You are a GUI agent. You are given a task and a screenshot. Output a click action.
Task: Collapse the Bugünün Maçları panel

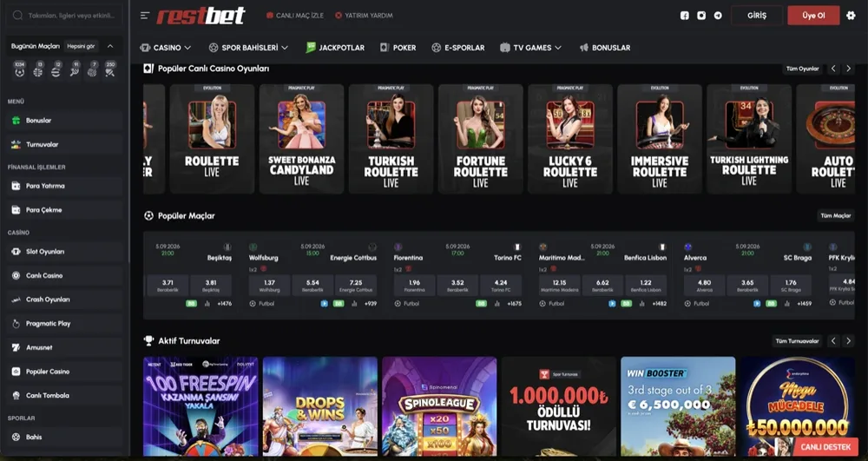point(110,47)
